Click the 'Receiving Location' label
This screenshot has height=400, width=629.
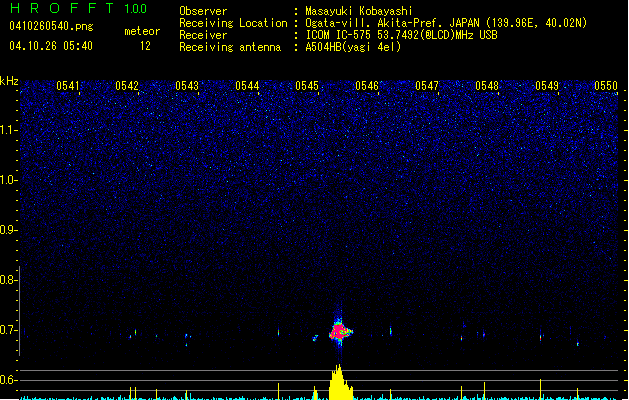click(x=233, y=23)
